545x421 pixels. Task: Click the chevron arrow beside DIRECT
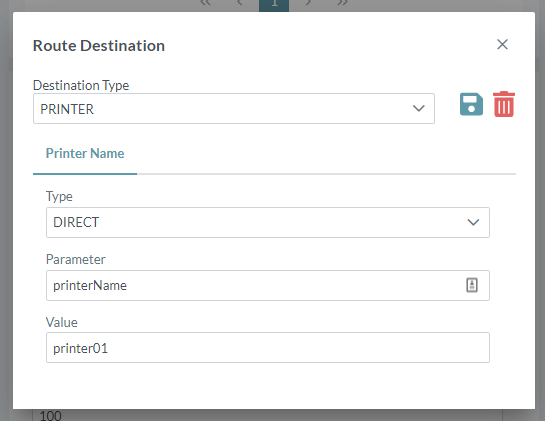tap(473, 222)
